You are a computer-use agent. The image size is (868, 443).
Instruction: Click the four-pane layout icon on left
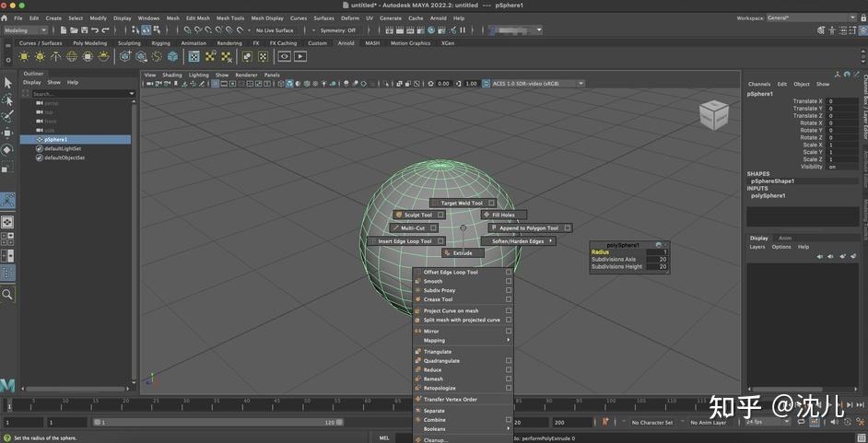pyautogui.click(x=7, y=239)
